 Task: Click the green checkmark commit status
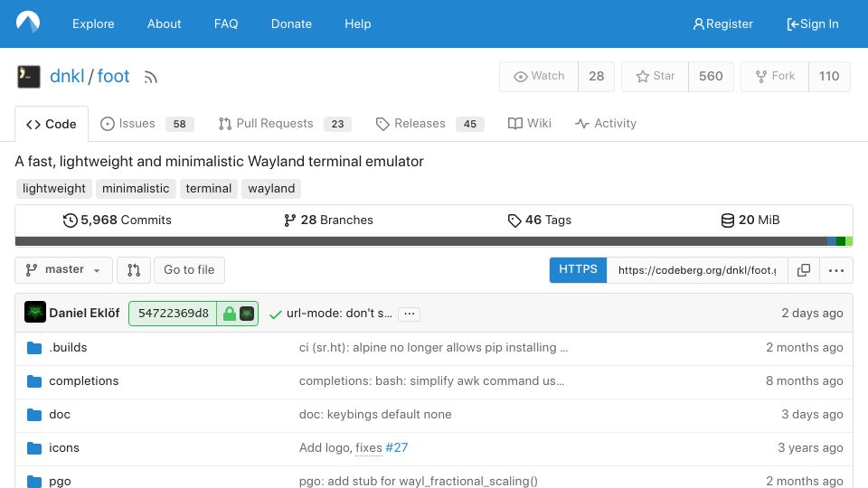tap(275, 314)
